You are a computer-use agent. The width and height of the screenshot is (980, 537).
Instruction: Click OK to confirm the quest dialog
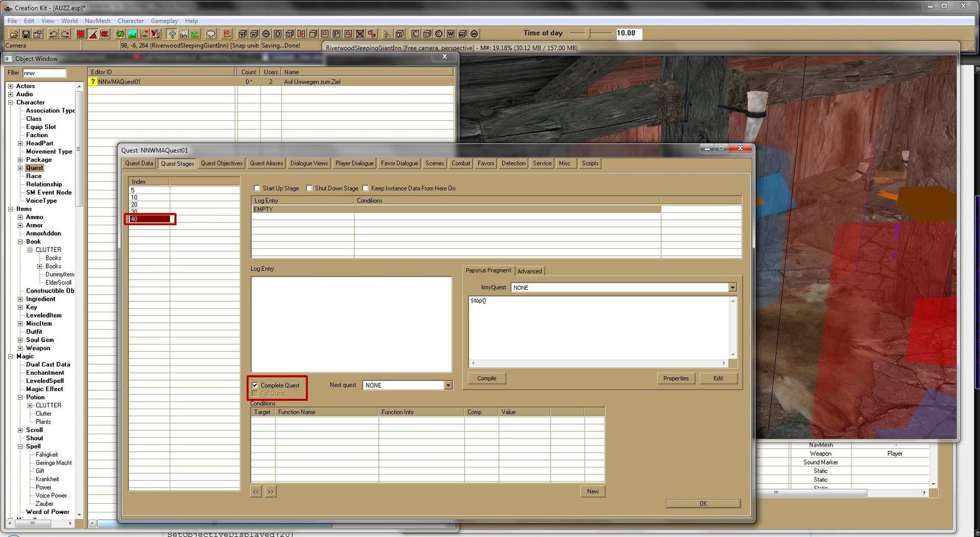pyautogui.click(x=703, y=503)
